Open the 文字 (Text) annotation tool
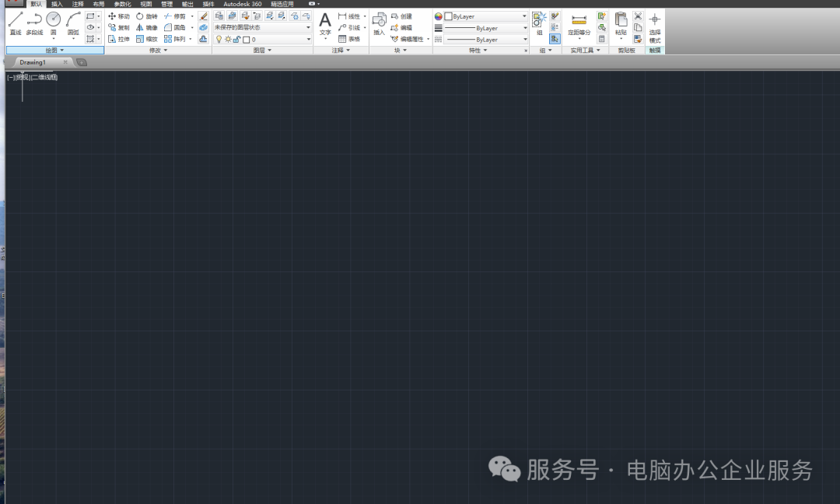This screenshot has height=504, width=840. [x=325, y=23]
